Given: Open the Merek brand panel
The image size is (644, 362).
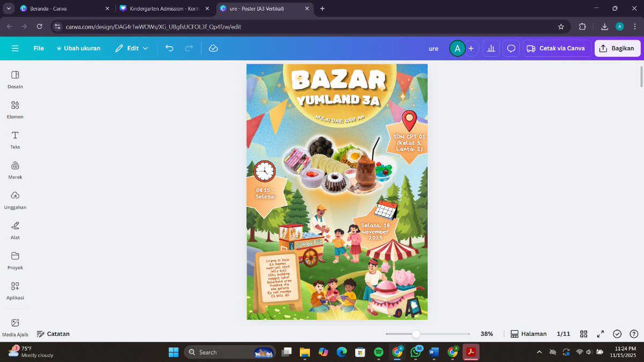Looking at the screenshot, I should point(15,169).
